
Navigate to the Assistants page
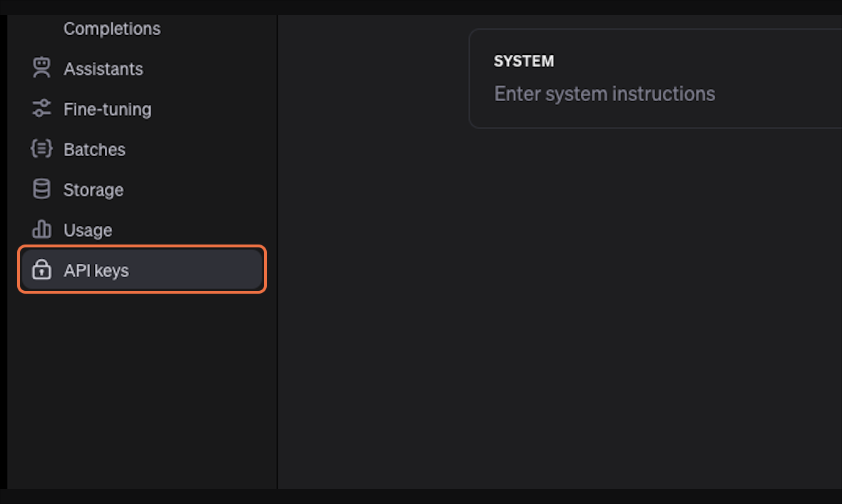pos(103,68)
